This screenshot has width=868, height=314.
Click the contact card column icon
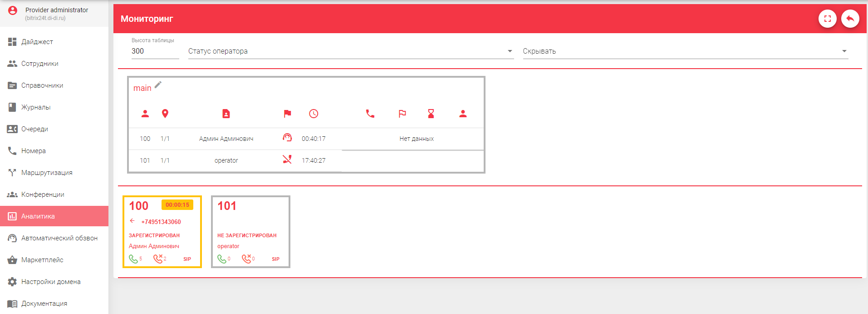226,114
